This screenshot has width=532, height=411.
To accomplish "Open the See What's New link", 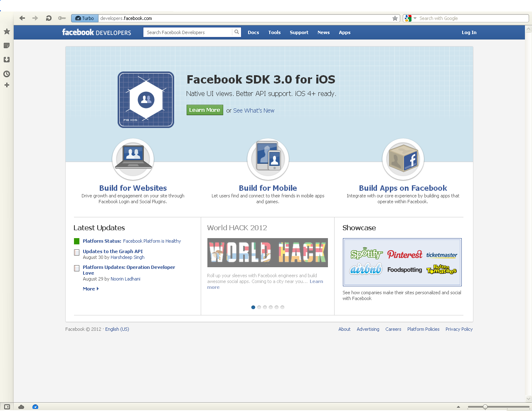I will (x=254, y=111).
